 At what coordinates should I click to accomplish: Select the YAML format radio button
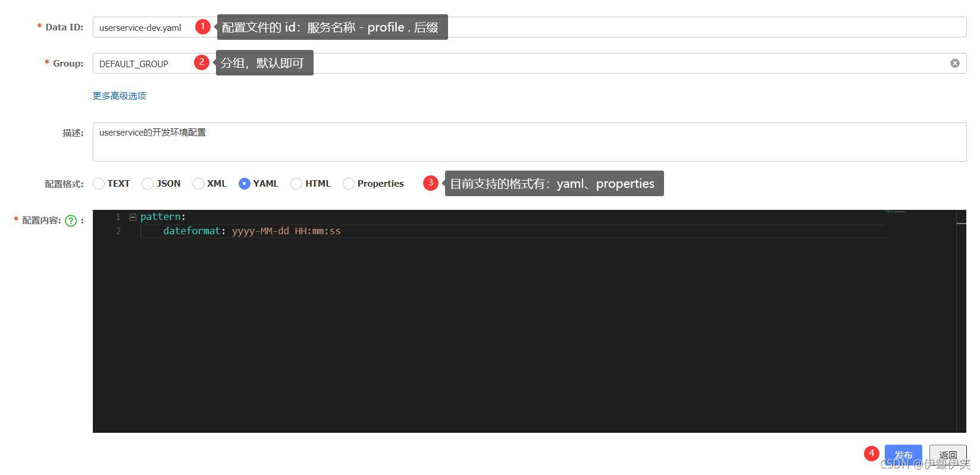click(x=244, y=184)
